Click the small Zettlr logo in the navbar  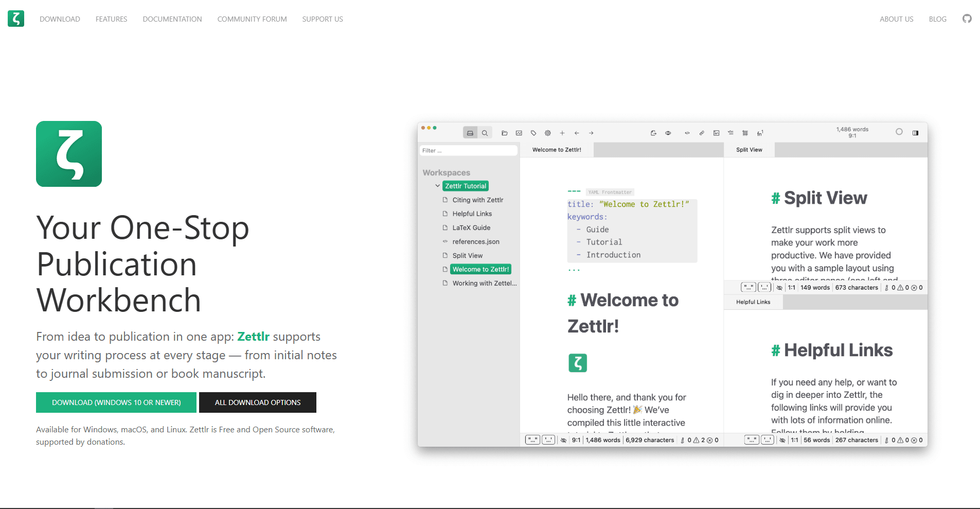coord(16,19)
